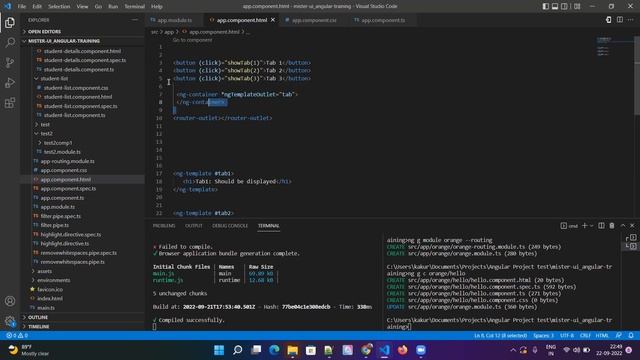Viewport: 640px width, 360px height.
Task: Change indentation via Spaces status item
Action: 543,336
